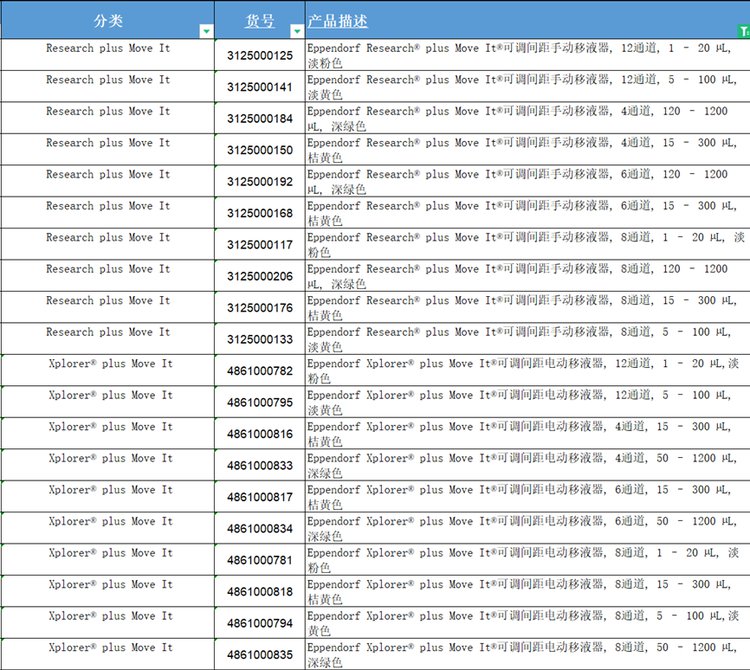This screenshot has width=750, height=670.
Task: Select cell with item number 3125000184
Action: [260, 119]
